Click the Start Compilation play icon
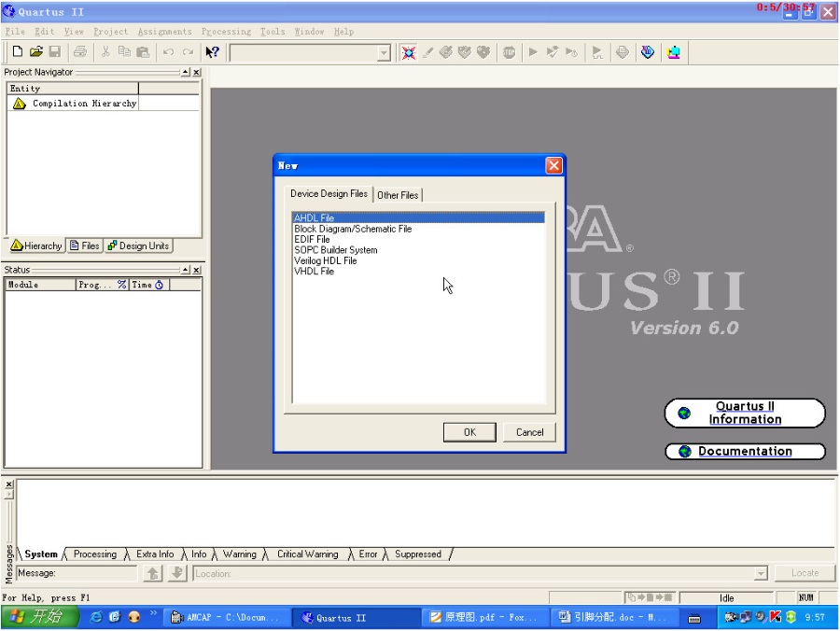 (x=533, y=52)
